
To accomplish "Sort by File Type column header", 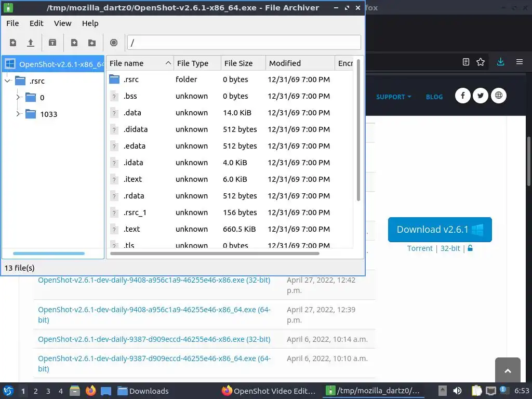I will click(x=197, y=63).
